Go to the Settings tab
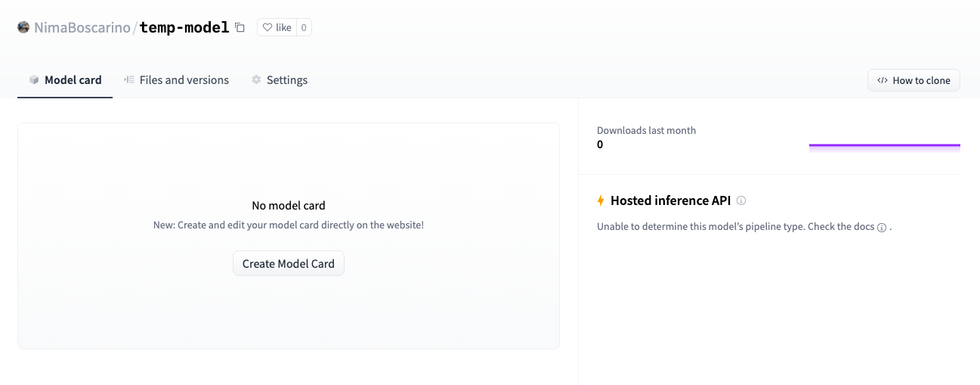The width and height of the screenshot is (980, 385). [x=286, y=80]
